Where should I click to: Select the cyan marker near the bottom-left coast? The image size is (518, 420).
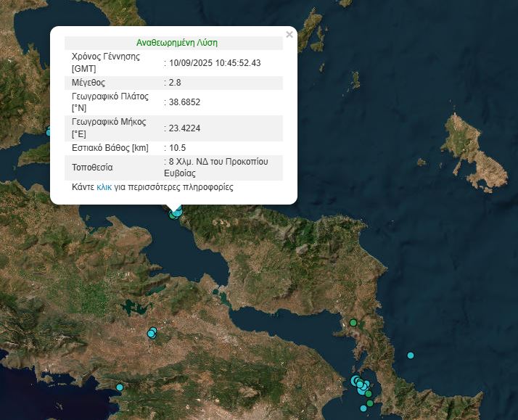pyautogui.click(x=120, y=387)
